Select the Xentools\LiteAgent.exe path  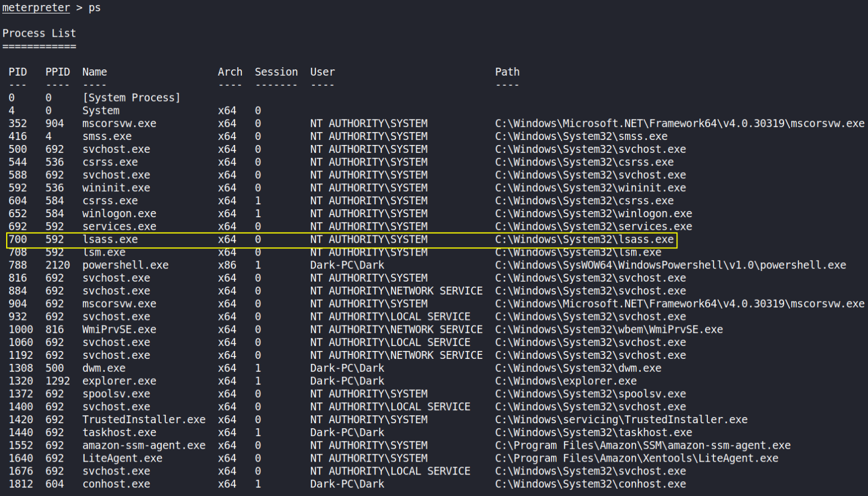636,458
